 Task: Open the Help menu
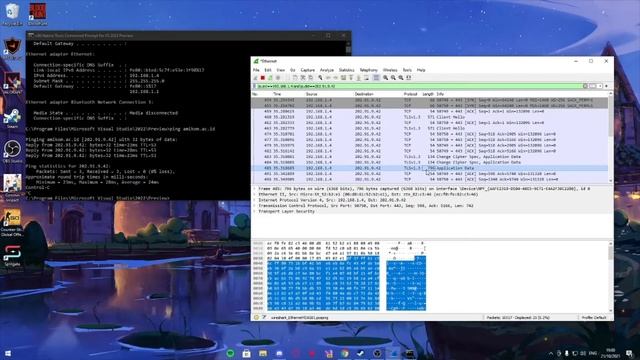pyautogui.click(x=421, y=70)
